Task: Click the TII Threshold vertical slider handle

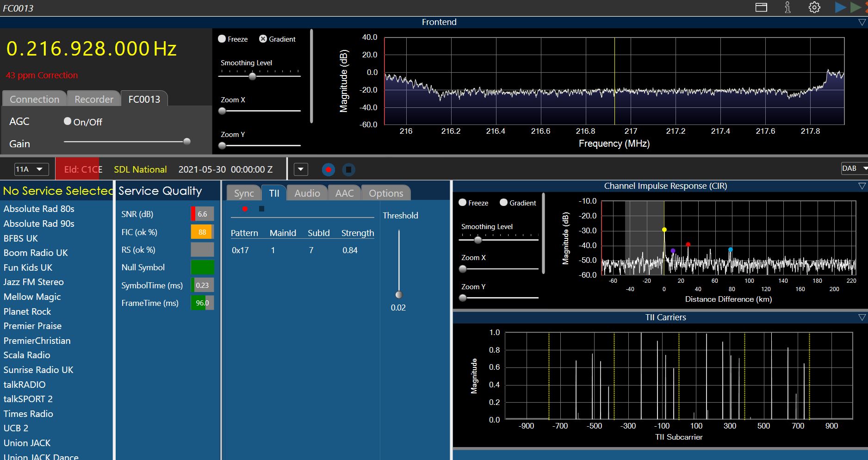Action: (x=399, y=295)
